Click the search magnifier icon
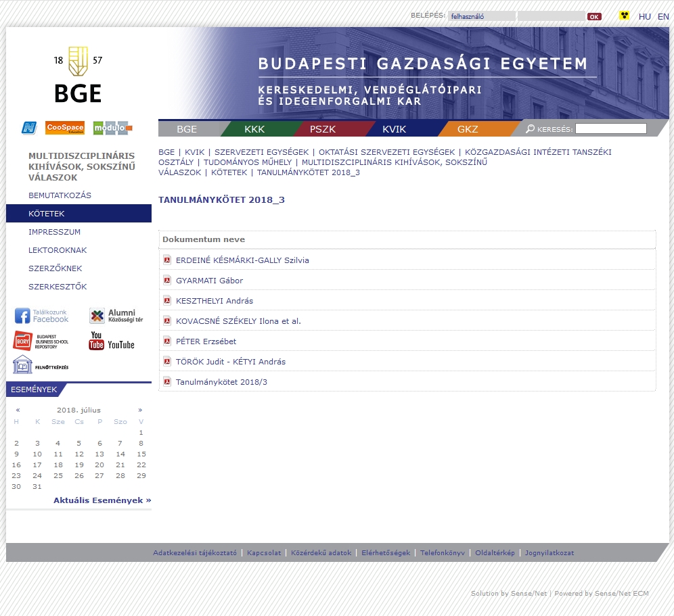Screen dimensions: 674x616 [x=531, y=128]
